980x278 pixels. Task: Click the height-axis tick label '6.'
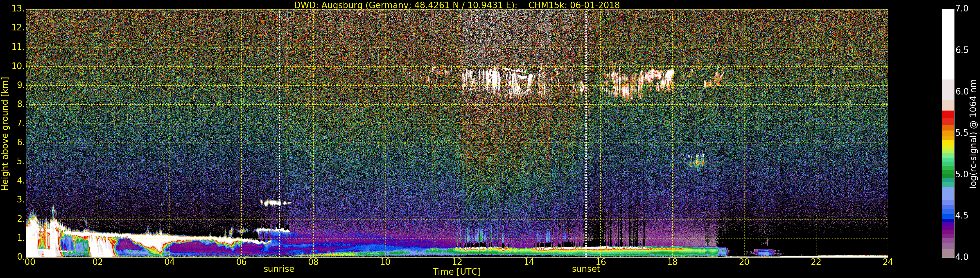21,142
